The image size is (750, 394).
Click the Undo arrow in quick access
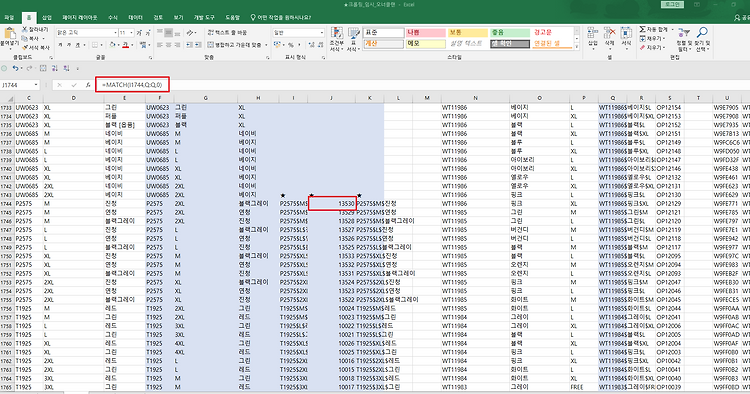(x=15, y=68)
